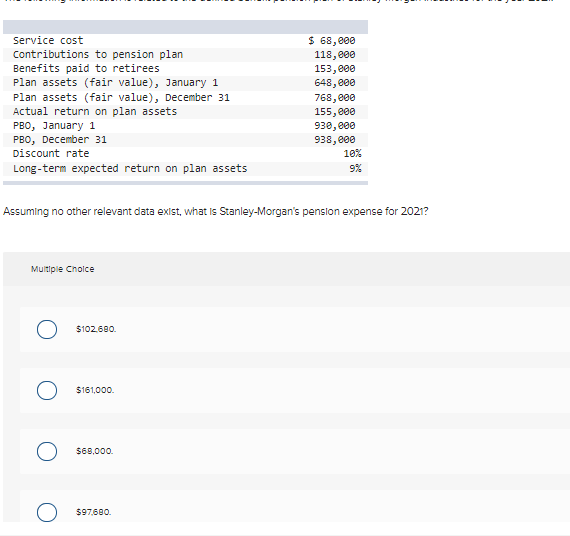Click Benefits paid to retirees label
Image resolution: width=570 pixels, height=536 pixels.
click(86, 68)
